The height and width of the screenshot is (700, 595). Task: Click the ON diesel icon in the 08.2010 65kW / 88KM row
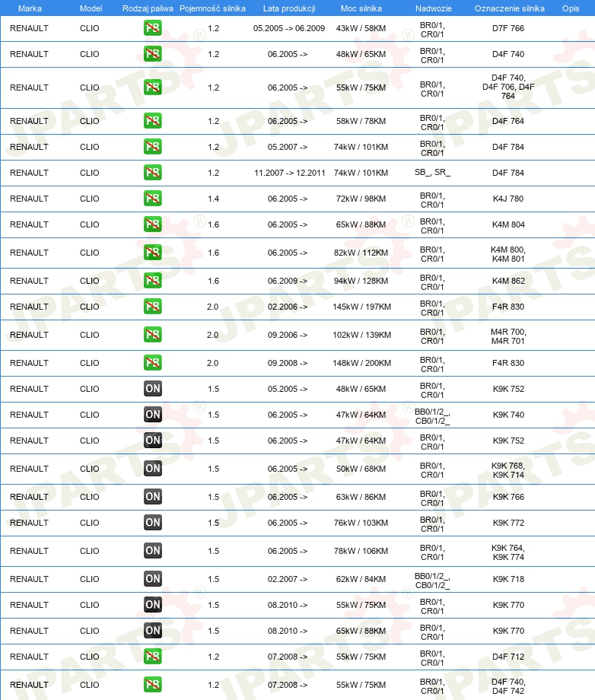pos(153,631)
